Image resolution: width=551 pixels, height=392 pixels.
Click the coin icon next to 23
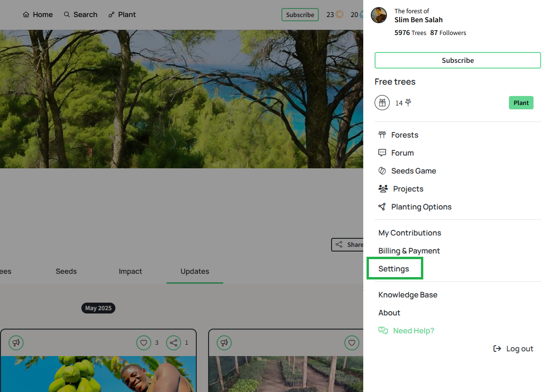340,14
